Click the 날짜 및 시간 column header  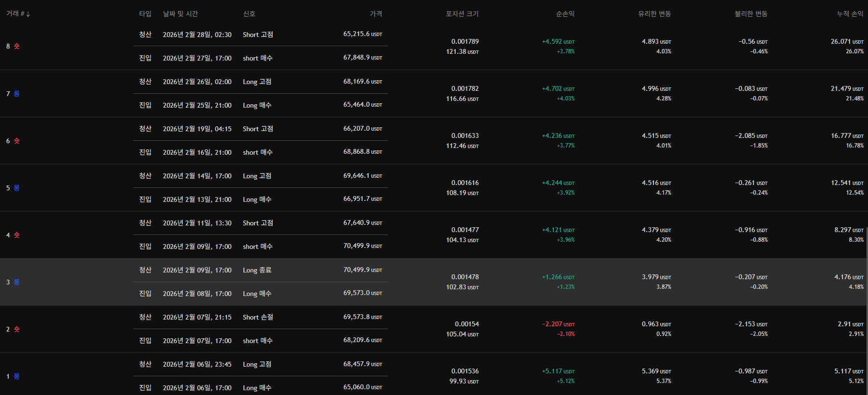(x=180, y=14)
